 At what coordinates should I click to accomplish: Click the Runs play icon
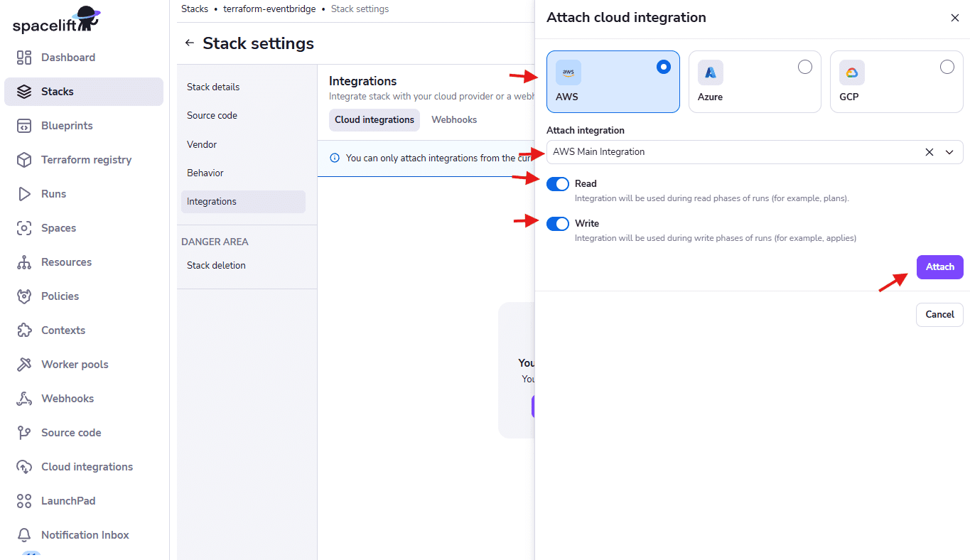[24, 194]
